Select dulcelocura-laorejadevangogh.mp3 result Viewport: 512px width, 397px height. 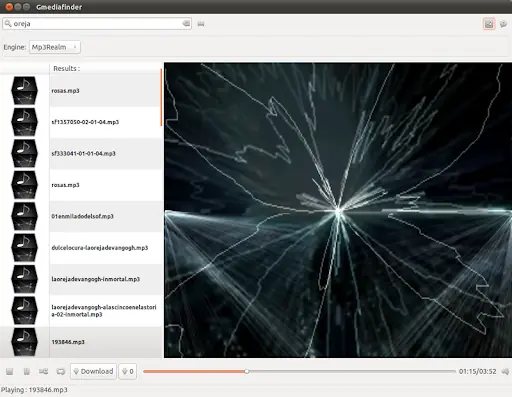(x=105, y=248)
